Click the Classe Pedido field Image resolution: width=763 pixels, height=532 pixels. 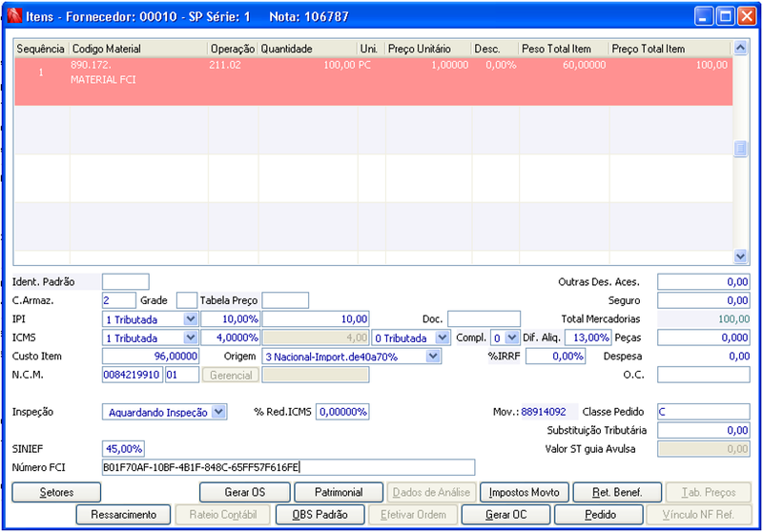[704, 412]
